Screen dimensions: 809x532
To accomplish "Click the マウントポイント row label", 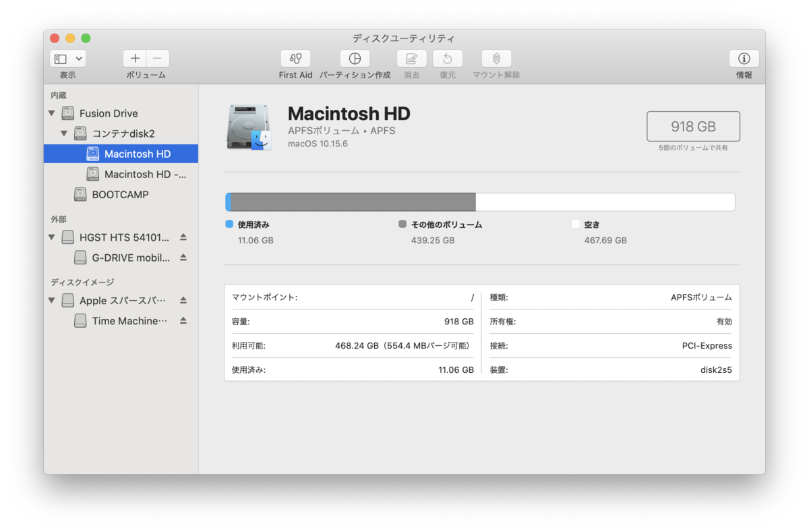I will (264, 297).
